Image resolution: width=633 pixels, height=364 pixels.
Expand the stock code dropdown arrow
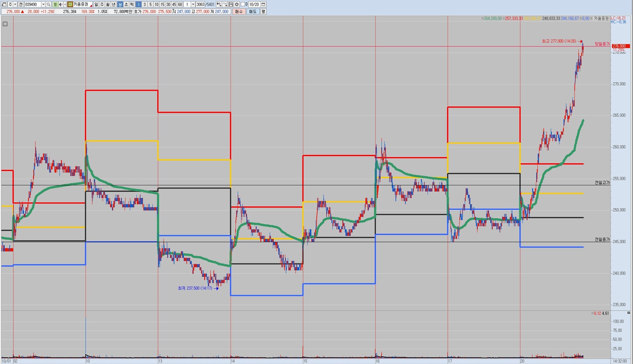[43, 4]
